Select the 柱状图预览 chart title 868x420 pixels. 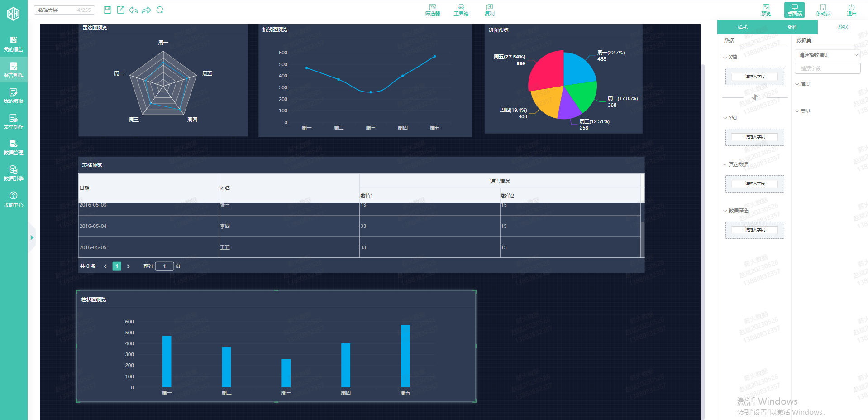click(x=94, y=299)
